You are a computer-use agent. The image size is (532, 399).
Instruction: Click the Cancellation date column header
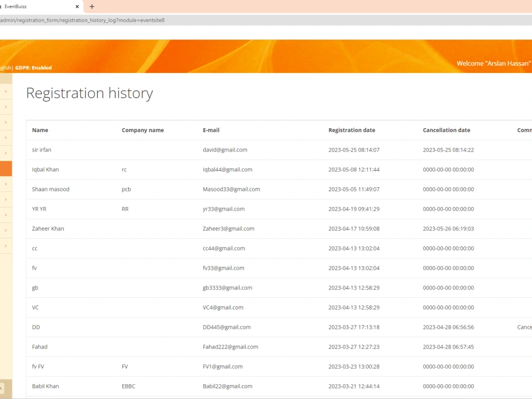[446, 130]
